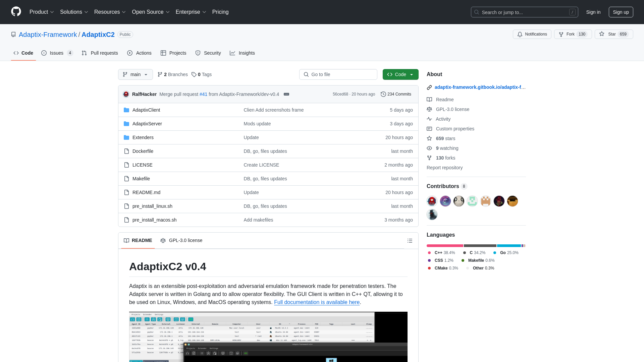Open pull request #41 link
Screen dimensions: 644x362
pyautogui.click(x=204, y=94)
